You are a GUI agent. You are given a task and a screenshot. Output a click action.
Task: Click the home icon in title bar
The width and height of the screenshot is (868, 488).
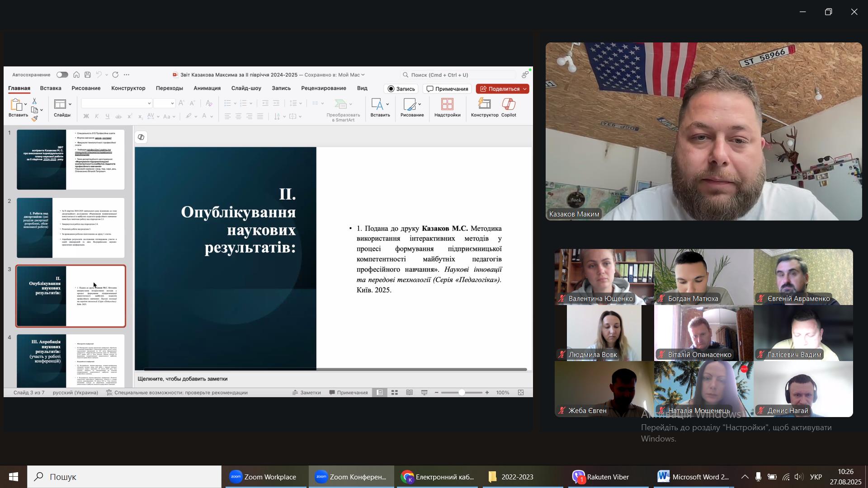pos(76,75)
